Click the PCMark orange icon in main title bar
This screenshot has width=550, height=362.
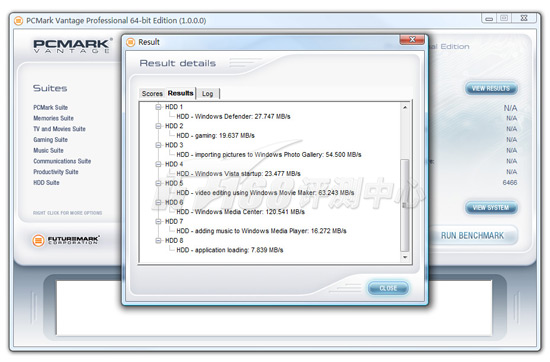tap(19, 21)
